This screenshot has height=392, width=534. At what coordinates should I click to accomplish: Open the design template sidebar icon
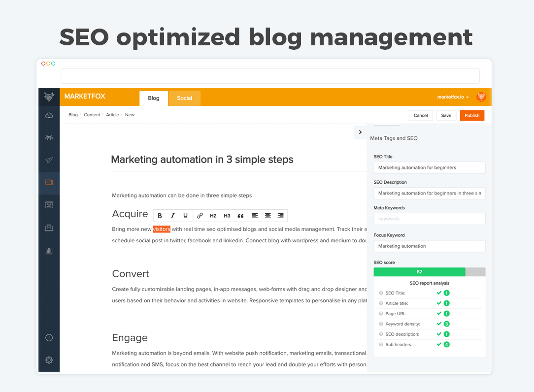[x=49, y=205]
